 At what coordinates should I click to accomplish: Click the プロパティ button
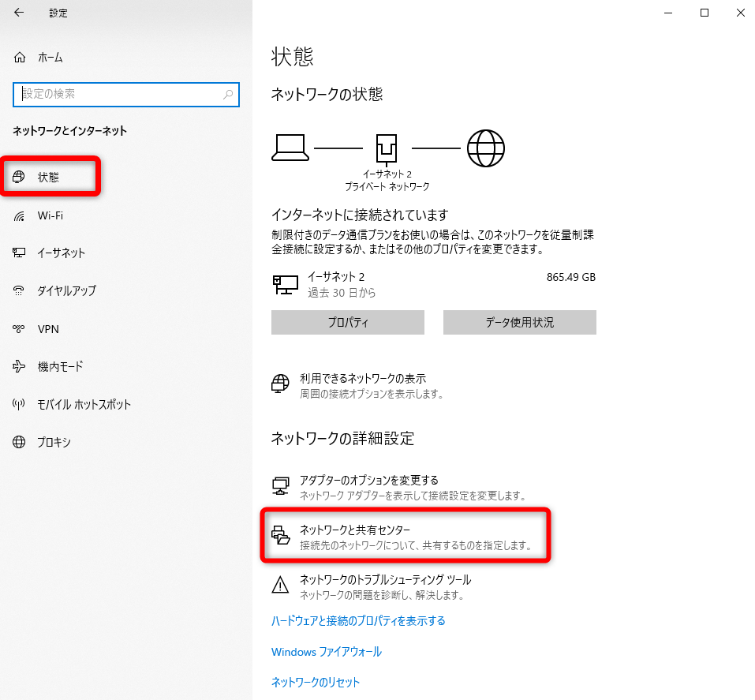coord(348,322)
